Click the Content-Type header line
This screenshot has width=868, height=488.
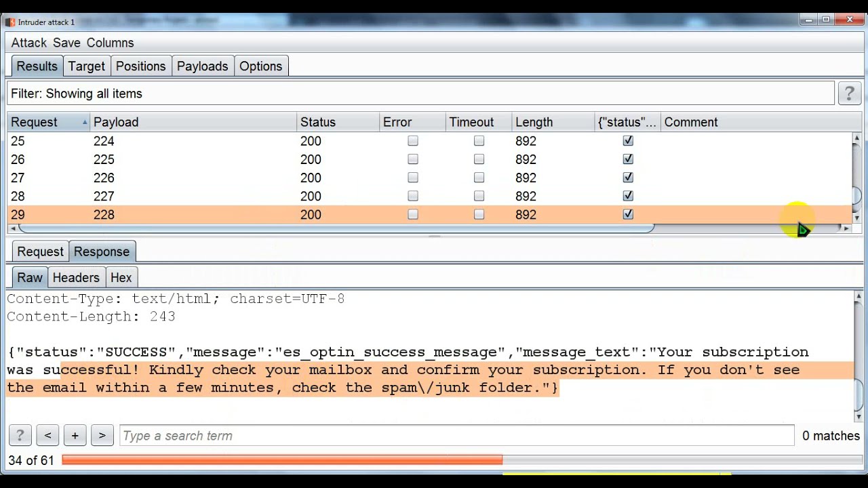[x=176, y=299]
